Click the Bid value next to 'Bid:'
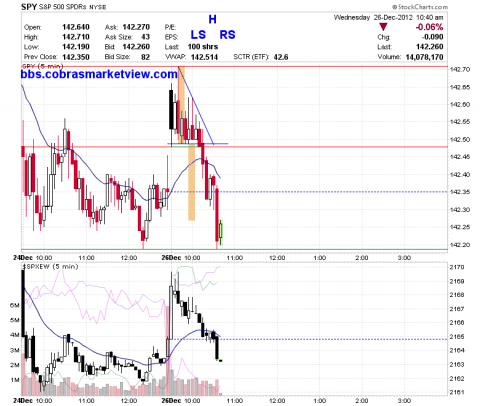Viewport: 480px width, 406px height. (136, 47)
